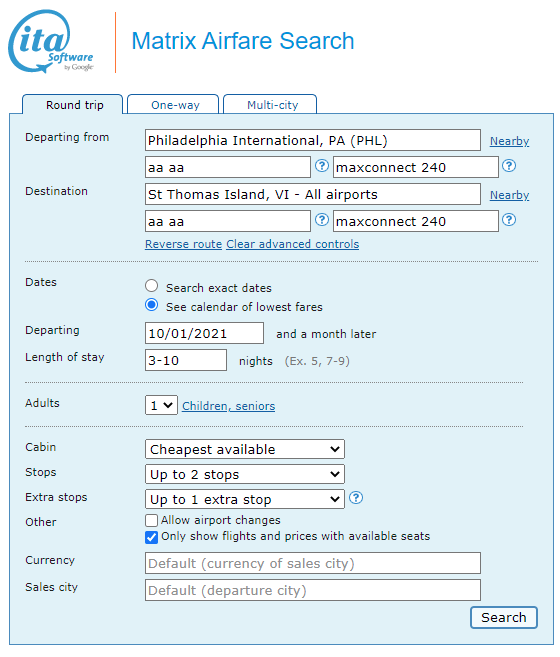The height and width of the screenshot is (657, 560).
Task: Switch to the Multi-city tab
Action: [x=270, y=104]
